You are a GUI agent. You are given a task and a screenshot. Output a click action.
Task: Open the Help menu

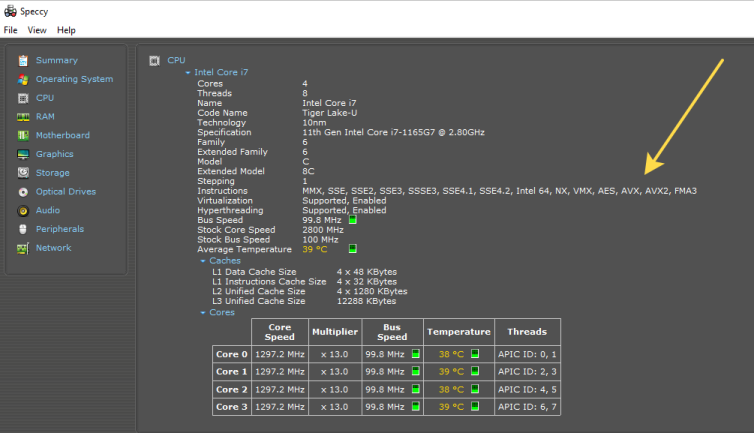tap(66, 30)
